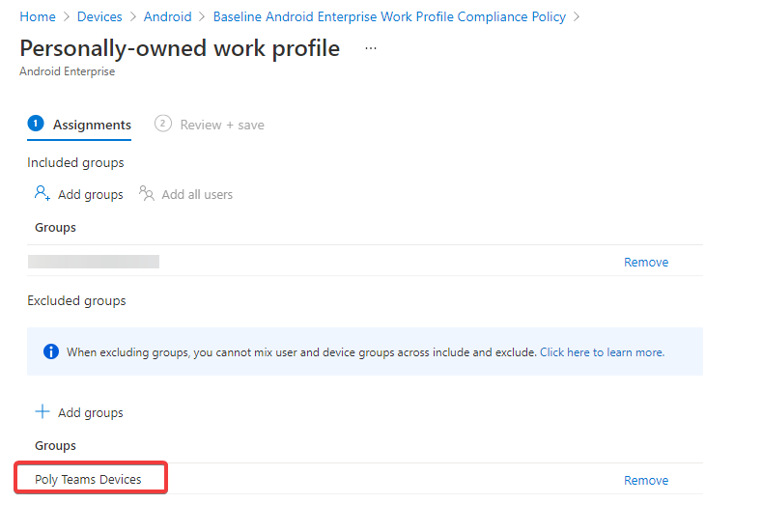
Task: Click the person-plus icon under Included groups
Action: (42, 193)
